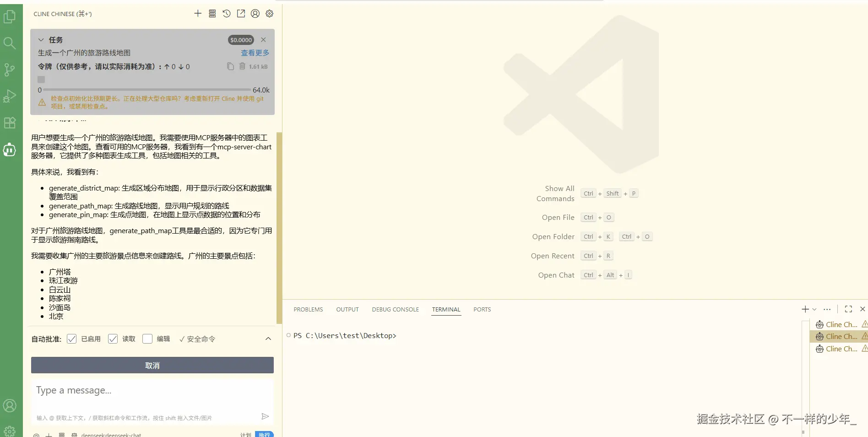The width and height of the screenshot is (868, 437).
Task: Switch to the PROBLEMS tab
Action: [x=308, y=310]
